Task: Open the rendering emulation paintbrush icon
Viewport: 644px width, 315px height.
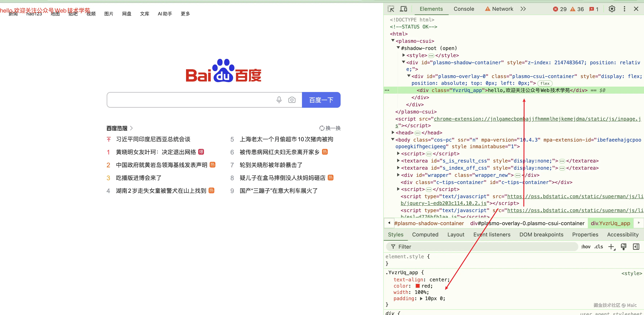Action: 623,247
